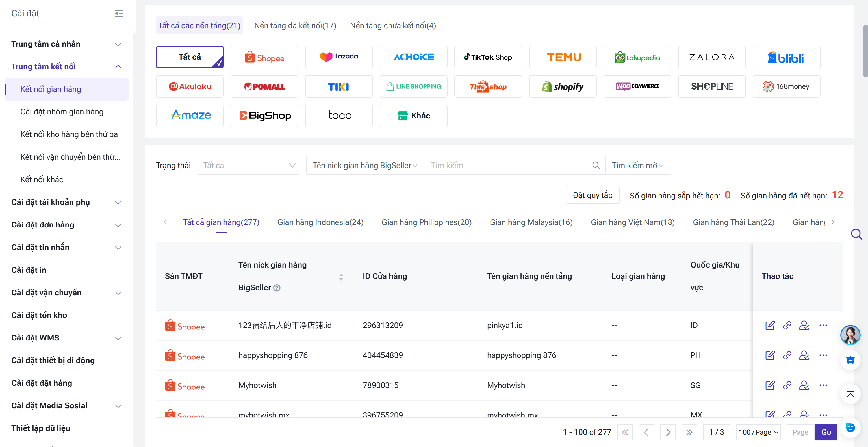Screen dimensions: 868x447
Task: Collapse the settings sidebar menu icon
Action: pyautogui.click(x=119, y=14)
